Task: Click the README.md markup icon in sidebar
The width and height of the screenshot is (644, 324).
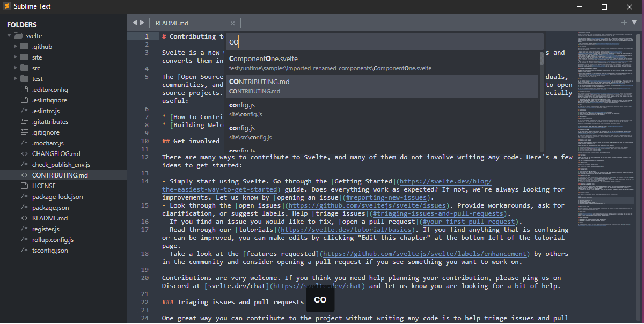Action: coord(24,218)
